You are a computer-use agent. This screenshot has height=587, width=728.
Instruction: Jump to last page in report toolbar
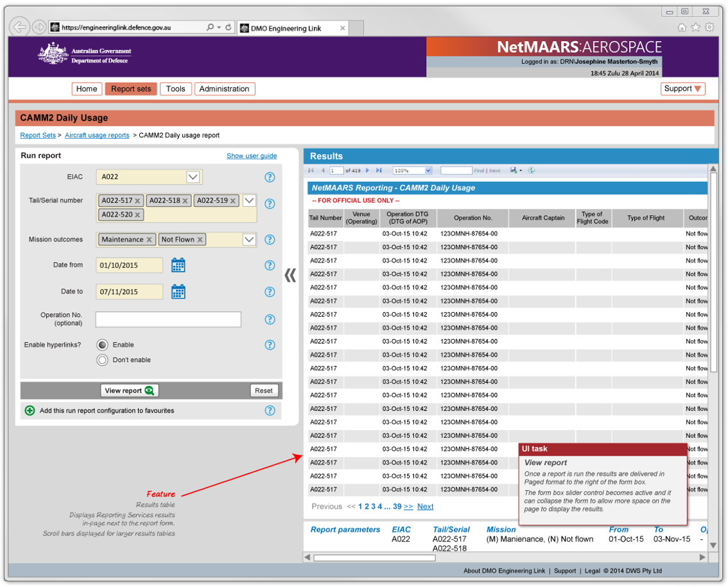point(379,170)
